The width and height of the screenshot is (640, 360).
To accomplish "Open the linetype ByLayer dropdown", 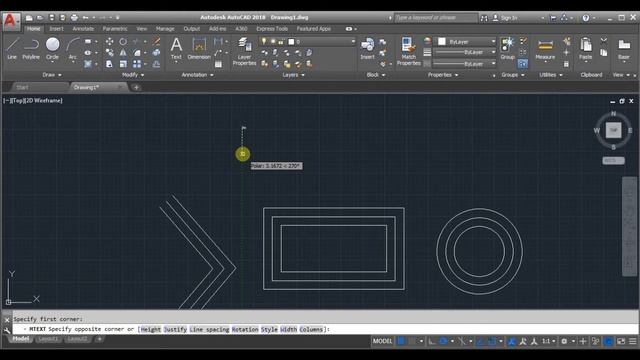I will pos(464,64).
